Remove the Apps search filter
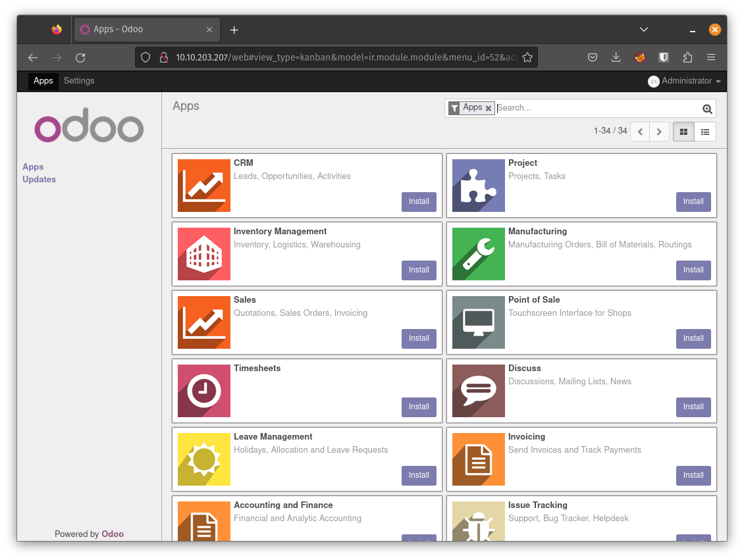 [x=489, y=109]
